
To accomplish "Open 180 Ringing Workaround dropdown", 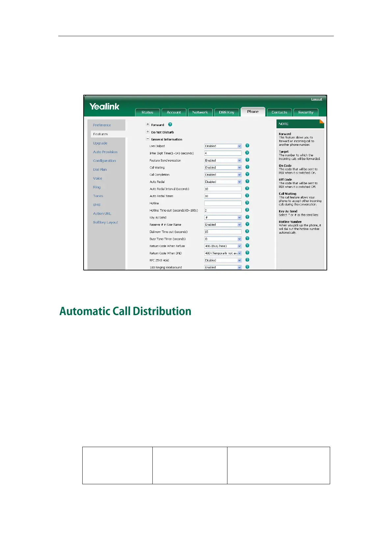I will tap(223, 267).
